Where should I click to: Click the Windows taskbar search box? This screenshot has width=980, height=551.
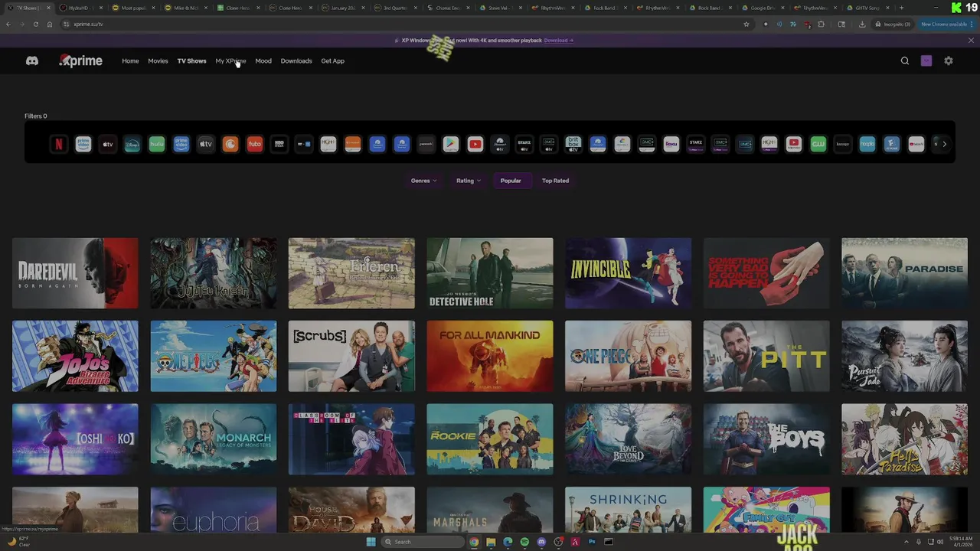(x=423, y=542)
